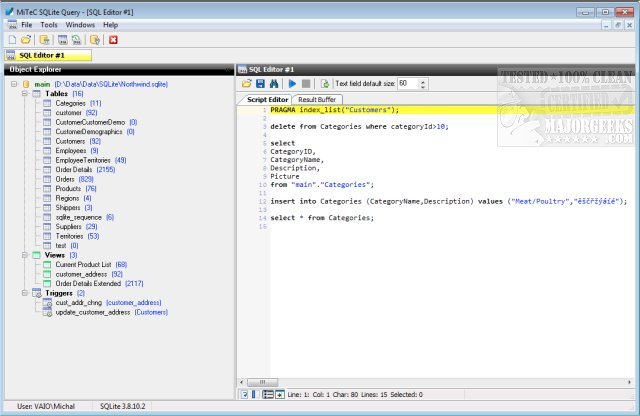Collapse the Tables node in Object Explorer
640x416 pixels.
pyautogui.click(x=26, y=94)
